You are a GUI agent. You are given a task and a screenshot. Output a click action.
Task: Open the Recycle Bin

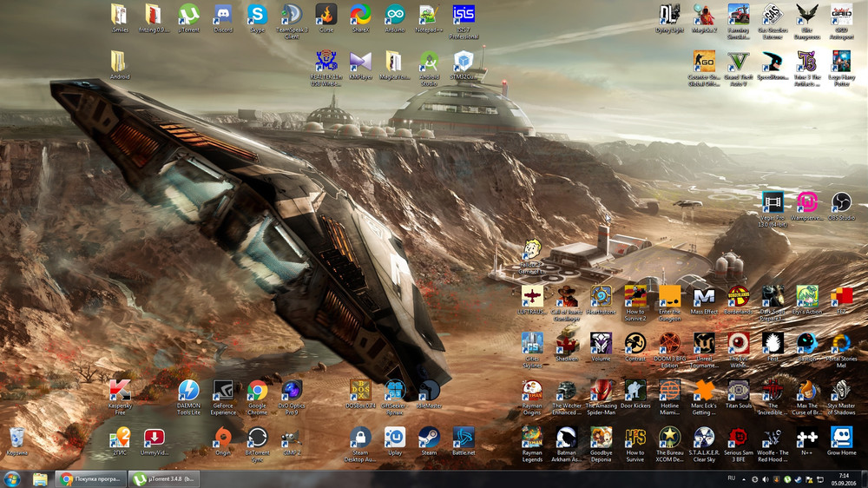[16, 438]
